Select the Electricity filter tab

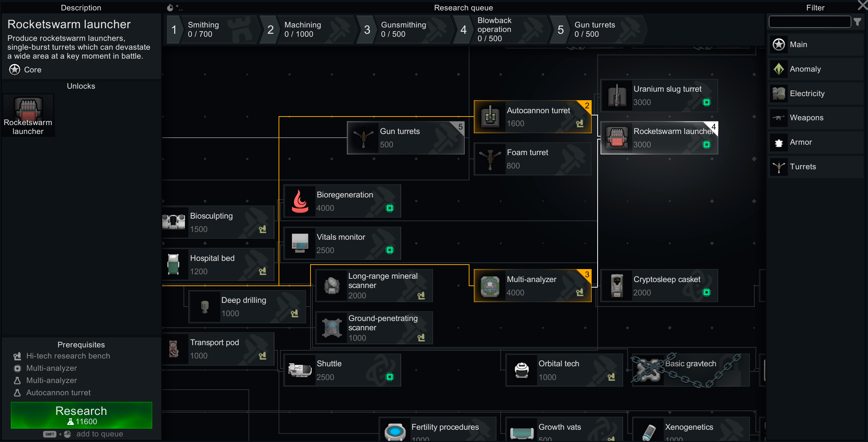[x=816, y=94]
